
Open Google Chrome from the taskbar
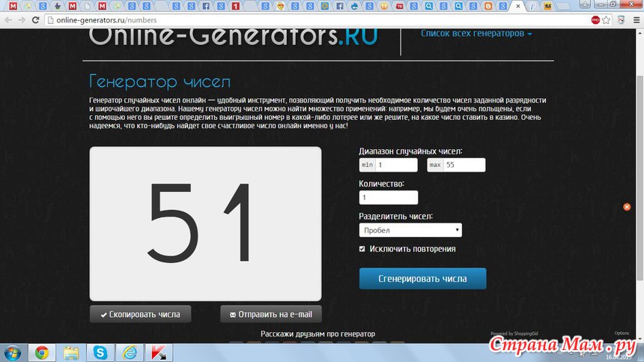click(41, 352)
